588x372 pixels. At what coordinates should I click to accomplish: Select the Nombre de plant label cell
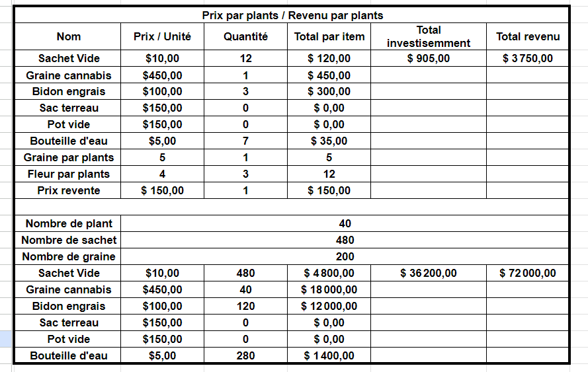click(x=68, y=224)
